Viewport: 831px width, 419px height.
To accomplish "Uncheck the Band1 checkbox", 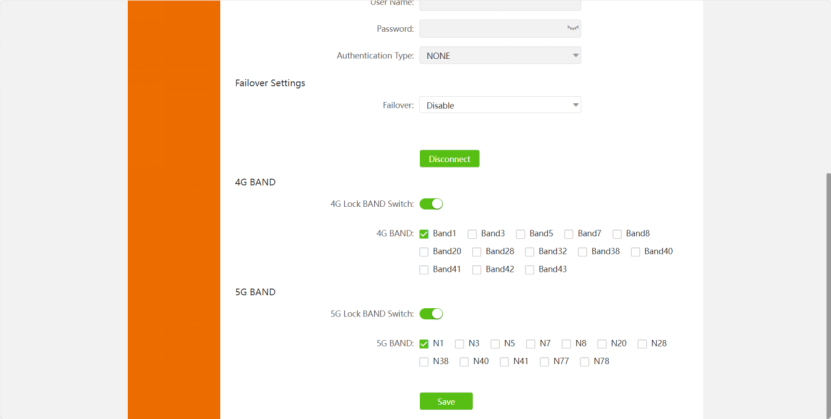I will (x=424, y=234).
